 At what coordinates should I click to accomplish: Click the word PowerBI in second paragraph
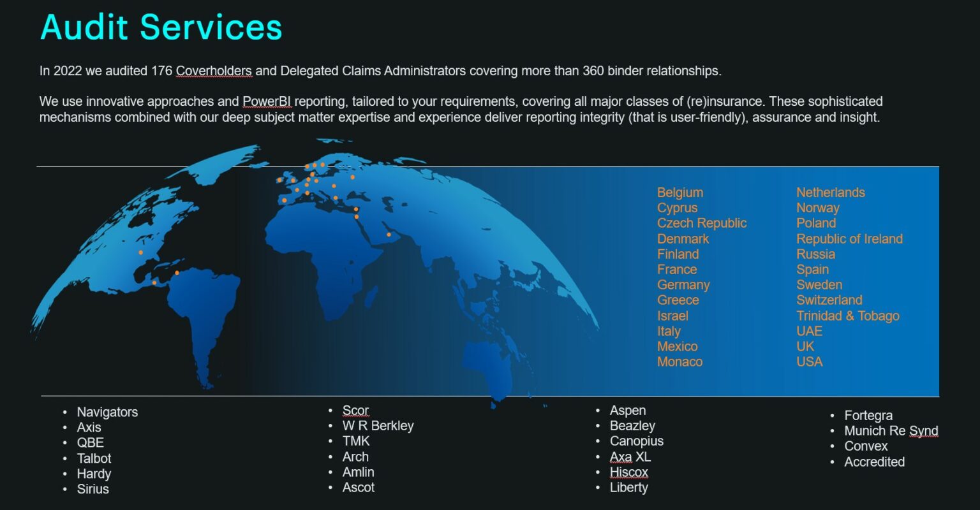pyautogui.click(x=267, y=102)
